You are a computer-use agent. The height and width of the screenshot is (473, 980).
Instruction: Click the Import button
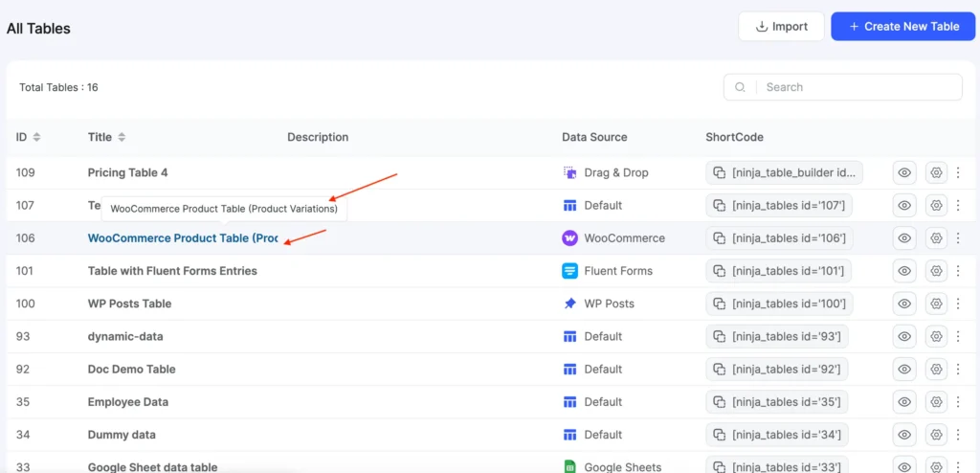[x=781, y=27]
